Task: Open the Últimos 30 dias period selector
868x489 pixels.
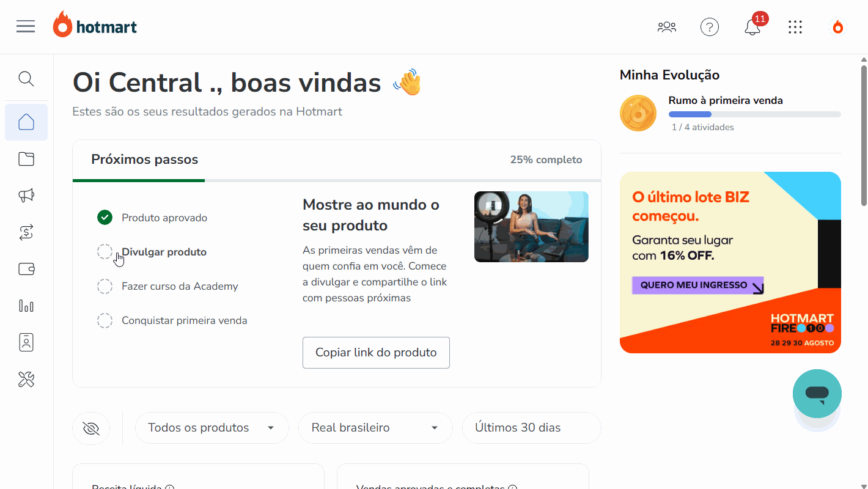Action: point(531,427)
